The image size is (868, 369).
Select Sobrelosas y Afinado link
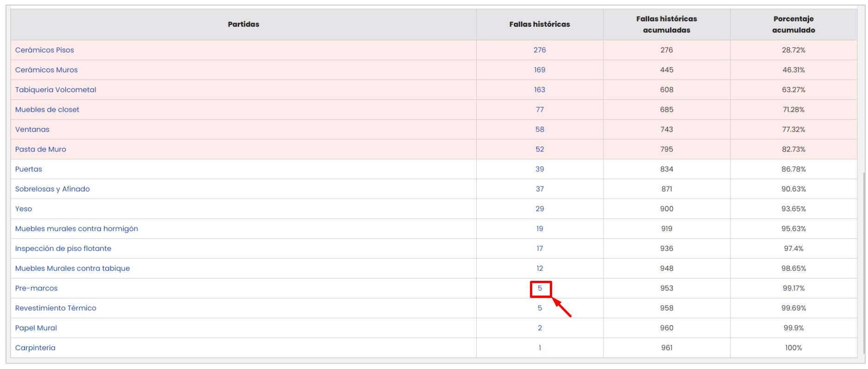tap(52, 189)
